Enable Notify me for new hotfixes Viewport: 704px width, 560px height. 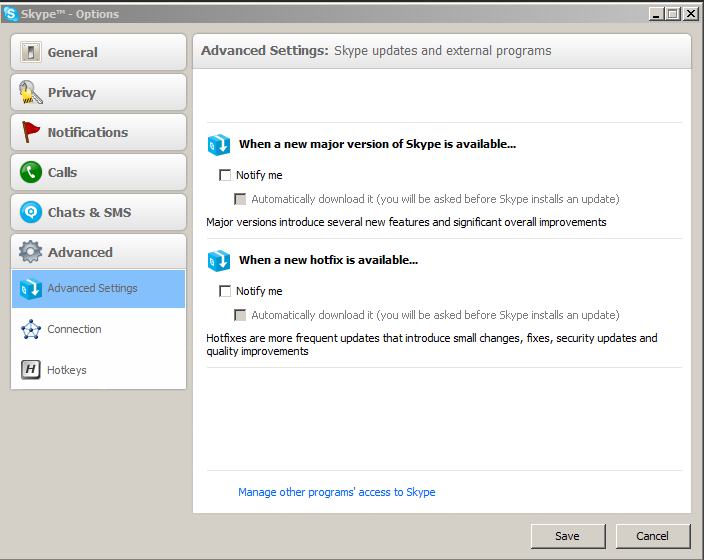tap(225, 291)
